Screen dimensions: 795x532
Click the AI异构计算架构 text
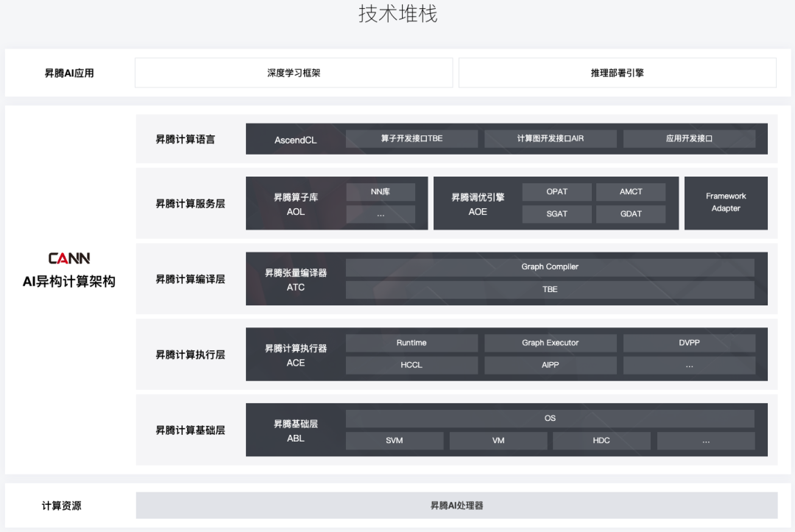click(x=69, y=281)
